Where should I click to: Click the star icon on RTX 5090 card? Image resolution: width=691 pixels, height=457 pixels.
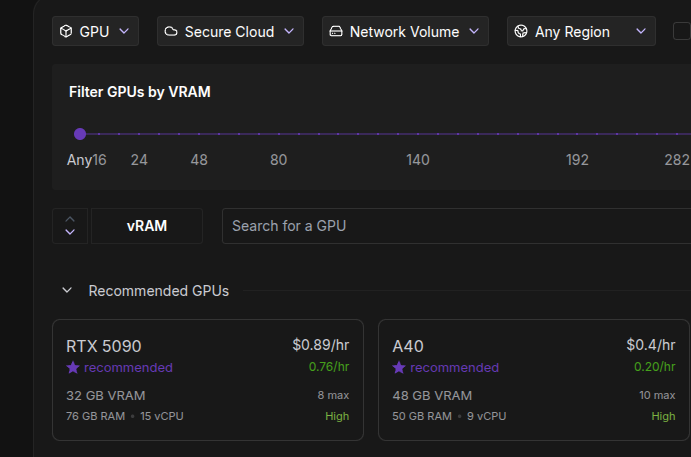[x=72, y=367]
